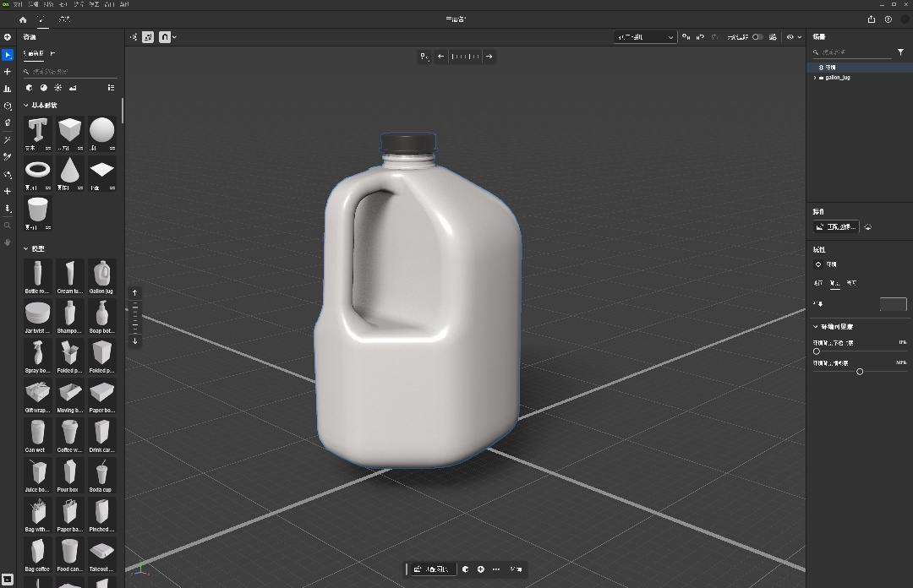Expand the gallon_jug tree item arrow

coord(815,78)
